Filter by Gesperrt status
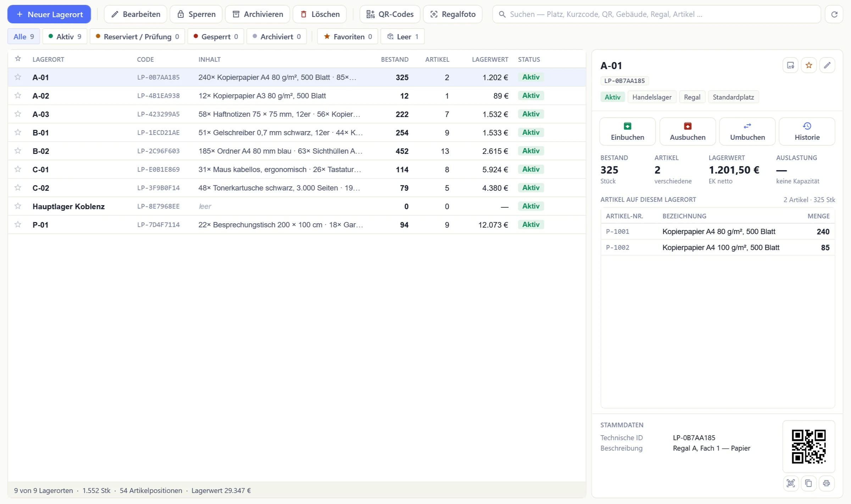The image size is (851, 504). tap(216, 37)
